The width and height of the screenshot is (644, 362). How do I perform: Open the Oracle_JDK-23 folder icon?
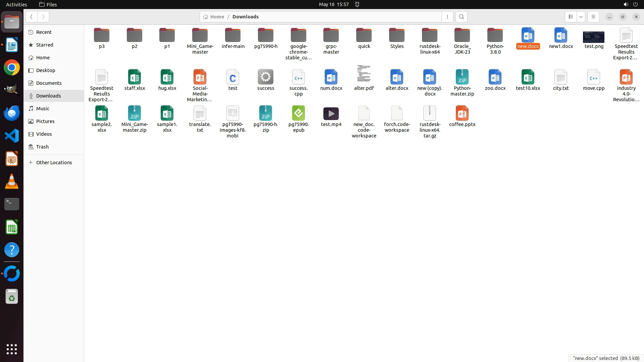click(462, 36)
